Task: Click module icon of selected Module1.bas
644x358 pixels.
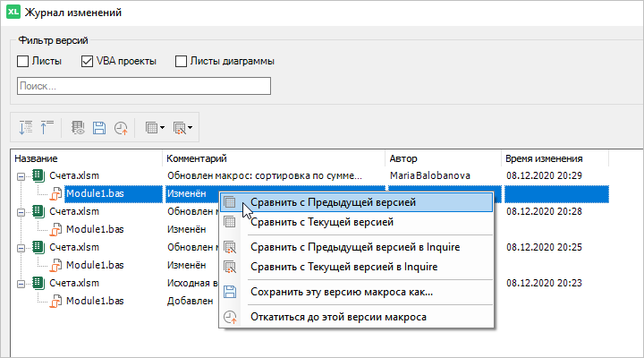Action: tap(55, 194)
